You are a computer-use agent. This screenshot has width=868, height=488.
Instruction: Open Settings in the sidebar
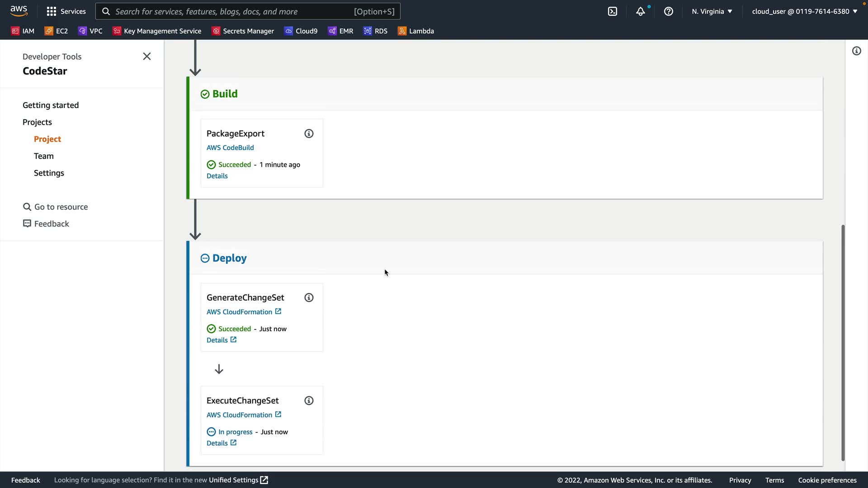[49, 173]
